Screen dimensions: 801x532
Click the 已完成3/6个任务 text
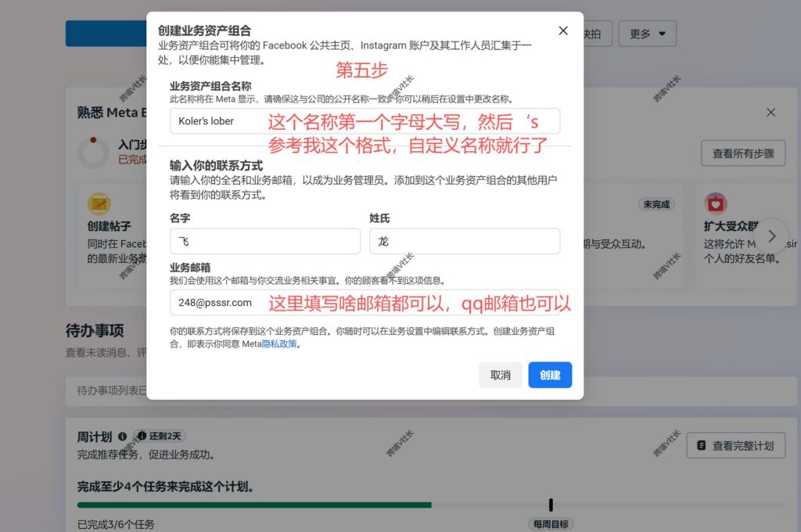coord(116,524)
